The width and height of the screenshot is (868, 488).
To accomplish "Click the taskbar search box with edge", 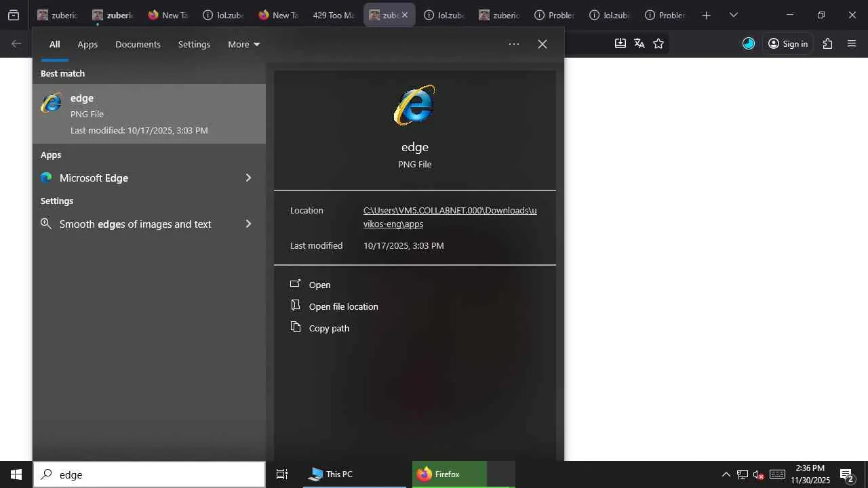I will click(x=149, y=474).
